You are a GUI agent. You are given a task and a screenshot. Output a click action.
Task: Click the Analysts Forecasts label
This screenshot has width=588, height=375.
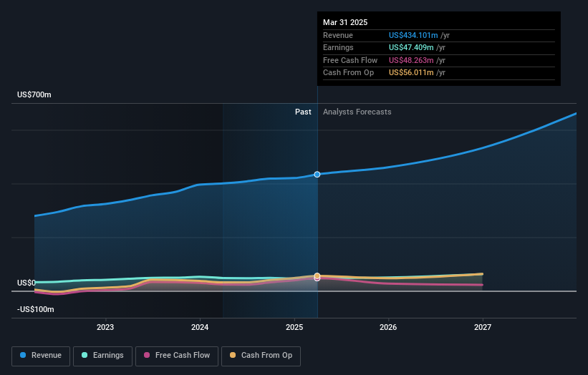pos(357,112)
